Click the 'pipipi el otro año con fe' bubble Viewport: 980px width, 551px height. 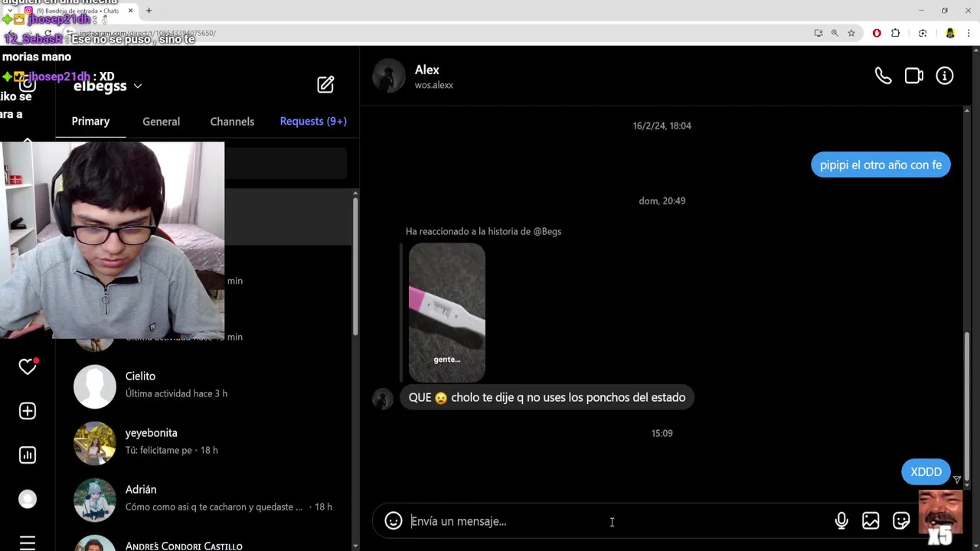click(880, 165)
